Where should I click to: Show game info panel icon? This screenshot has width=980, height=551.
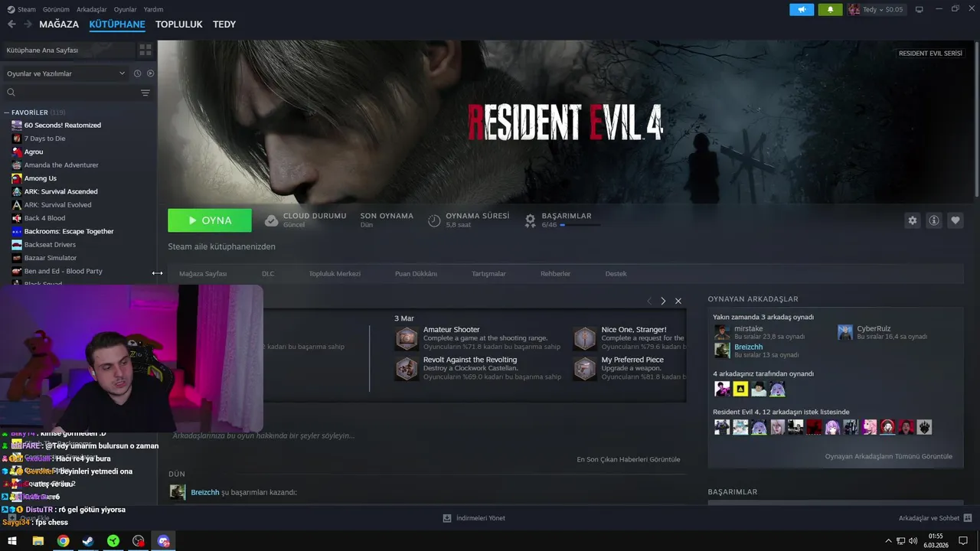934,220
